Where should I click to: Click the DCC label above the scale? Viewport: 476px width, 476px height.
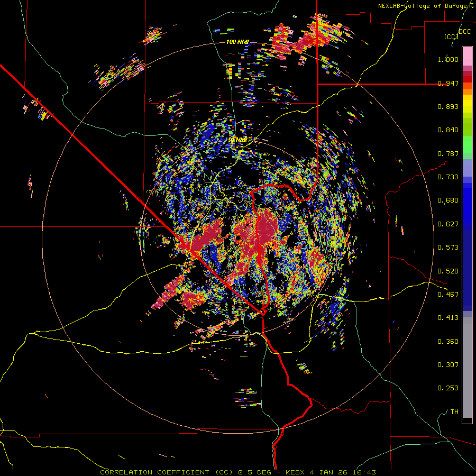tap(464, 32)
